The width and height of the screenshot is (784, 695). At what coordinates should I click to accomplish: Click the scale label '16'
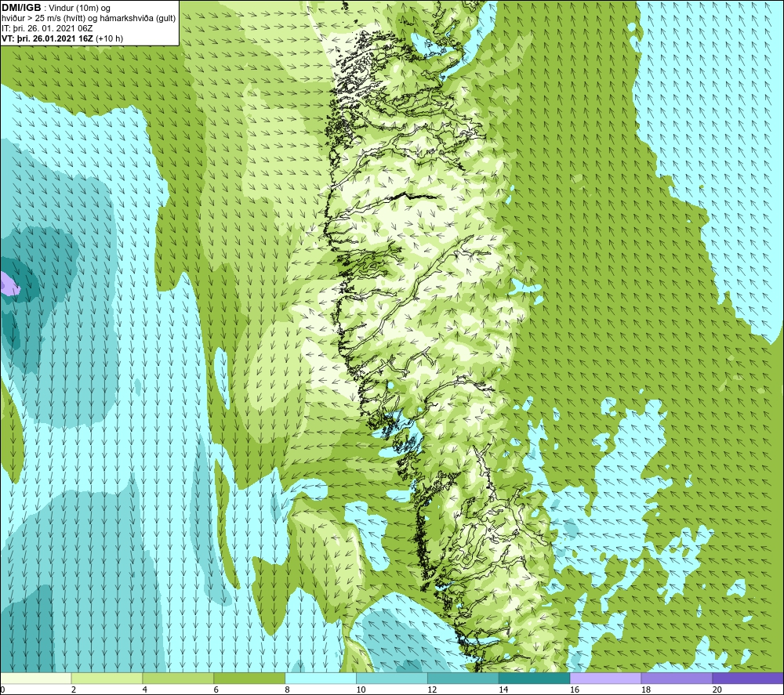tap(575, 690)
